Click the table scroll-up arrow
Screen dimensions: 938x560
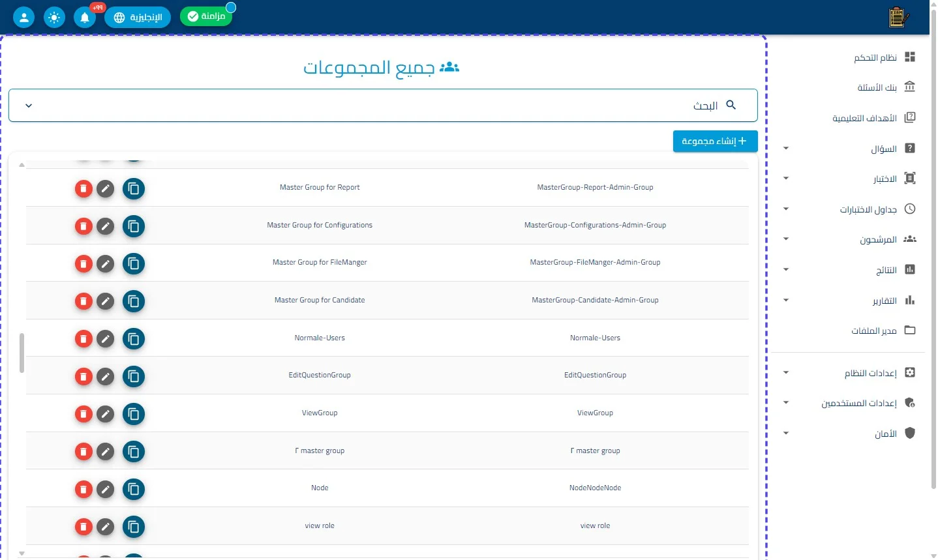coord(22,165)
